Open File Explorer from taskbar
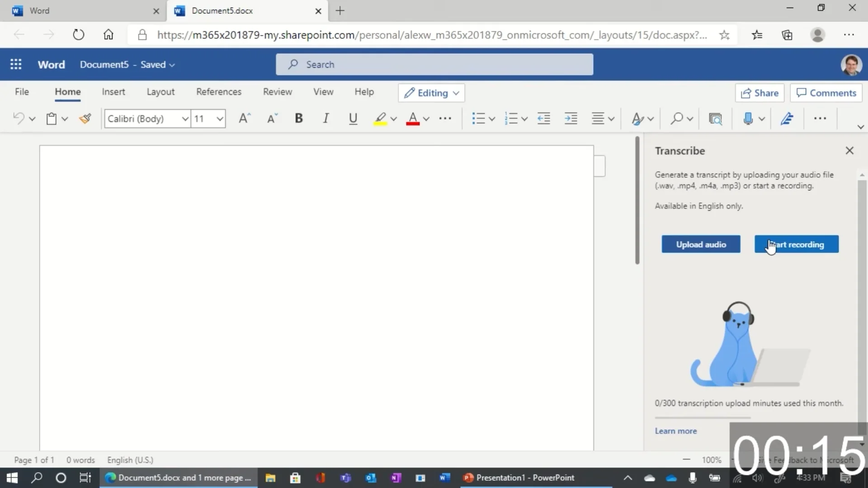The width and height of the screenshot is (868, 488). (270, 478)
